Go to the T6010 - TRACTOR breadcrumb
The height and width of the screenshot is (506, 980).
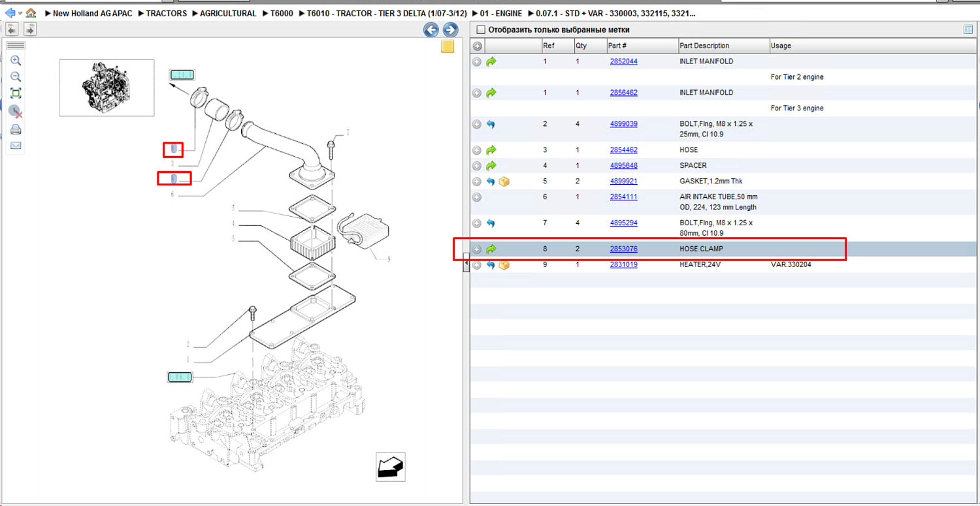(x=387, y=13)
